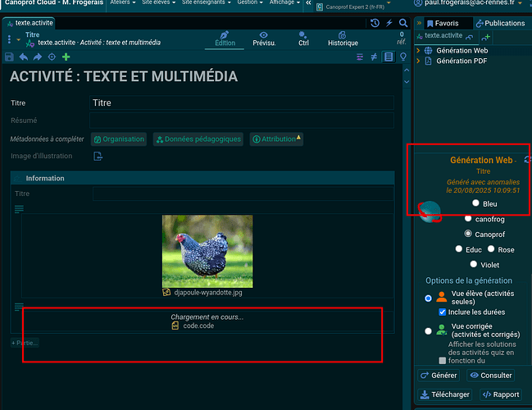This screenshot has width=532, height=410.
Task: Click the undo arrow icon
Action: (x=24, y=57)
